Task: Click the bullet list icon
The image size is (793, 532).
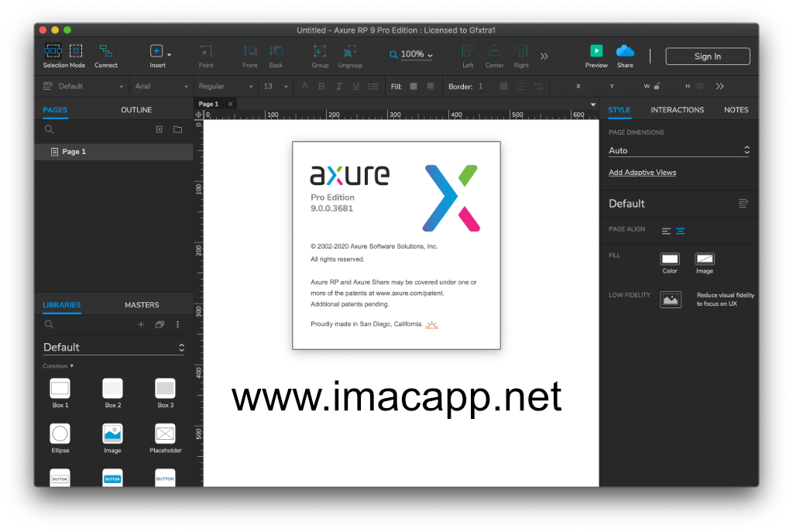Action: coord(373,87)
